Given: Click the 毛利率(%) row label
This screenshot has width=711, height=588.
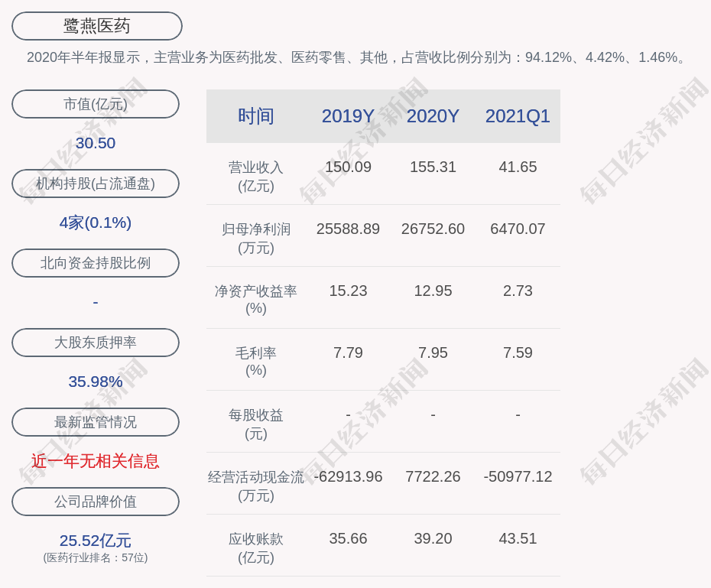Looking at the screenshot, I should point(256,362).
